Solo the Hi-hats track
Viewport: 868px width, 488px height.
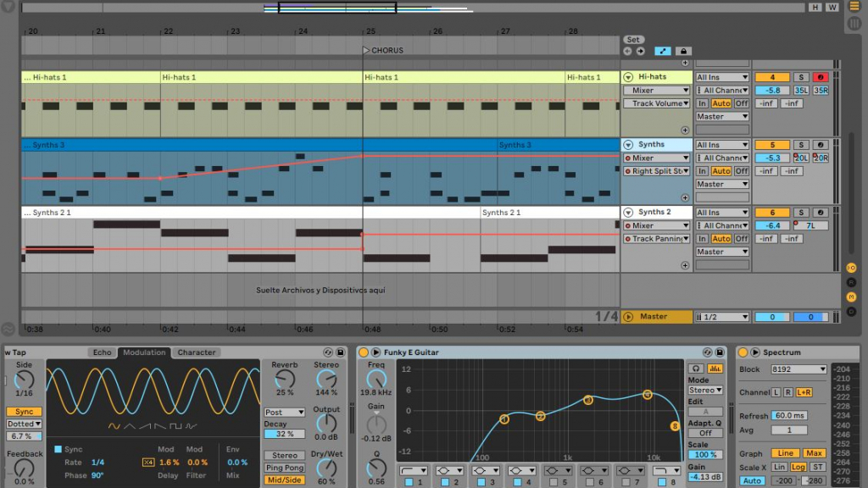(x=800, y=77)
